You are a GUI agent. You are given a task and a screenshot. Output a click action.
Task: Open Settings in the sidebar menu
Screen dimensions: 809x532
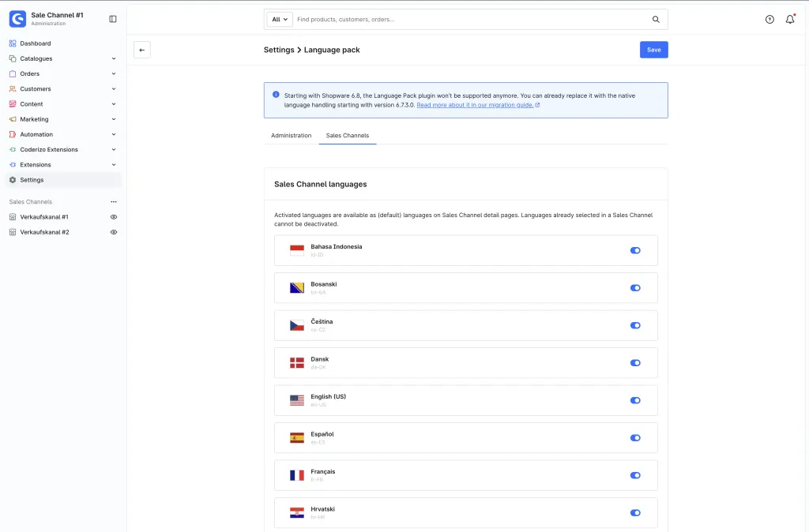click(x=64, y=180)
